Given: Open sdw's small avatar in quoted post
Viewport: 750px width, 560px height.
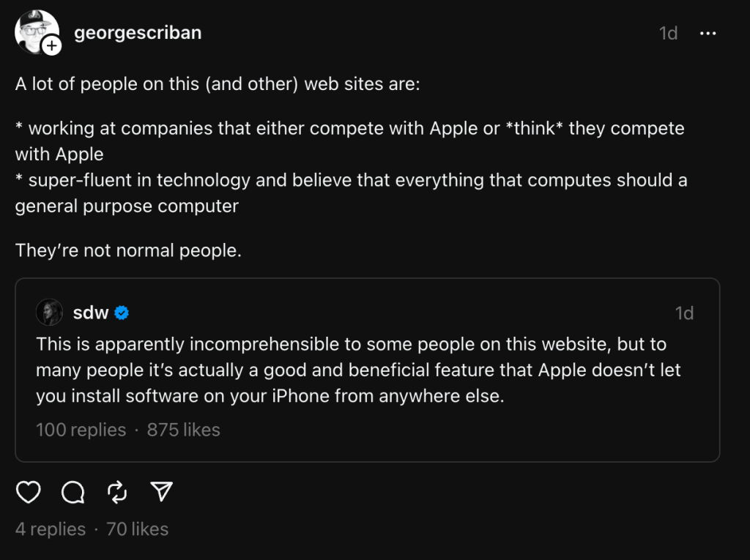Looking at the screenshot, I should [x=49, y=313].
